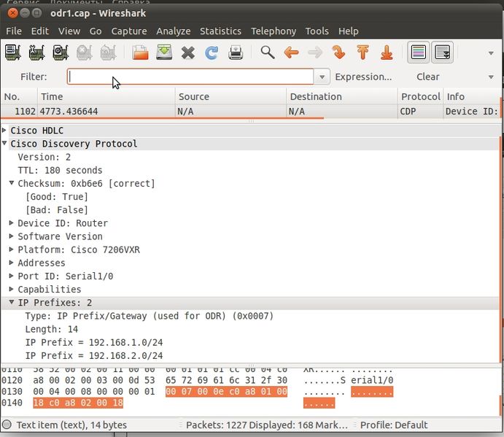This screenshot has width=504, height=437.
Task: Open the Analyze menu
Action: (174, 31)
